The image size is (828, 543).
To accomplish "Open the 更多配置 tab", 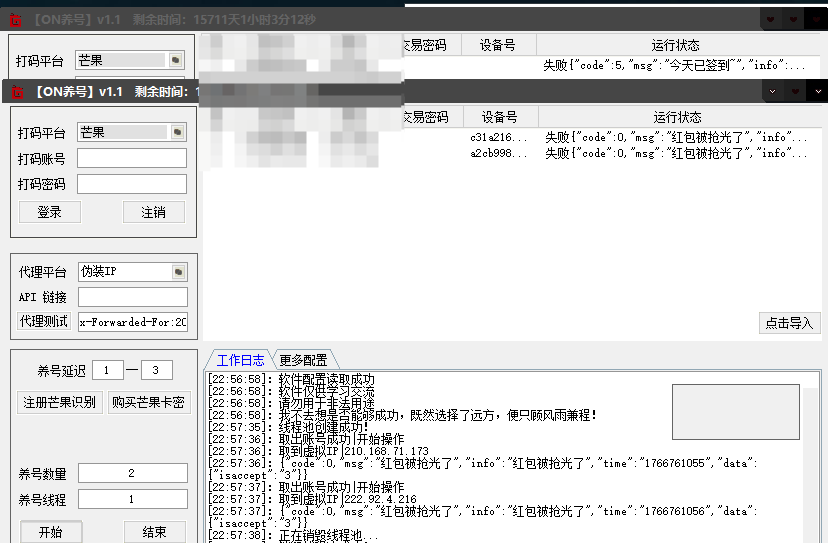I will click(x=304, y=360).
